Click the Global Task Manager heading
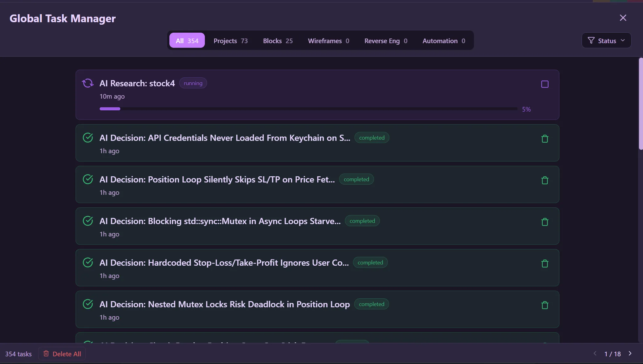The width and height of the screenshot is (643, 364). pos(63,18)
